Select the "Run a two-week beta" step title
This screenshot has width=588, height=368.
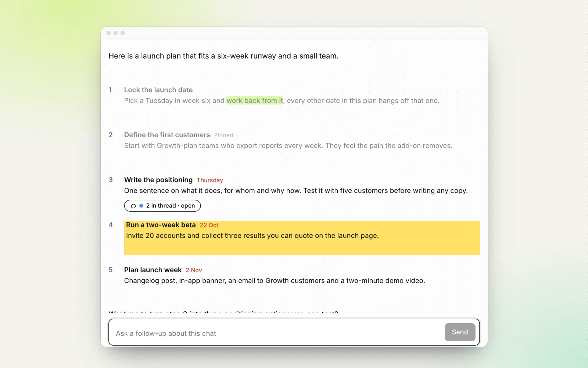click(x=161, y=225)
